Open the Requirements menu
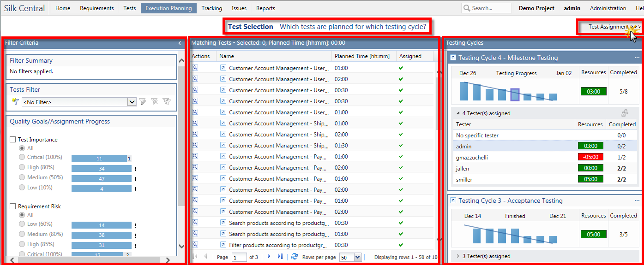 pyautogui.click(x=96, y=8)
